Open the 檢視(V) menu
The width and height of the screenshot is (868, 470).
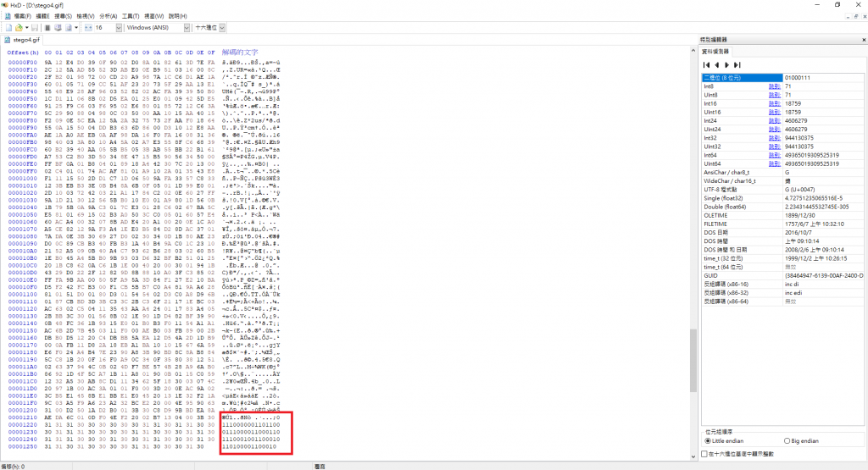(86, 16)
